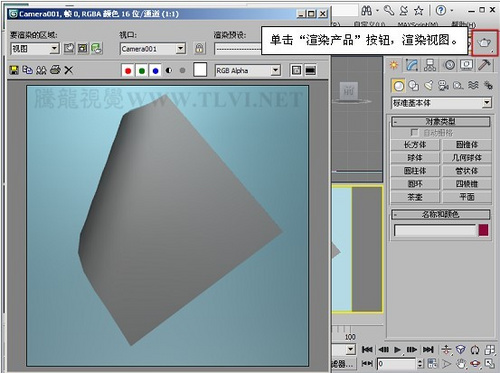Click the 圆环 torus button
Image resolution: width=500 pixels, height=373 pixels.
coord(415,184)
